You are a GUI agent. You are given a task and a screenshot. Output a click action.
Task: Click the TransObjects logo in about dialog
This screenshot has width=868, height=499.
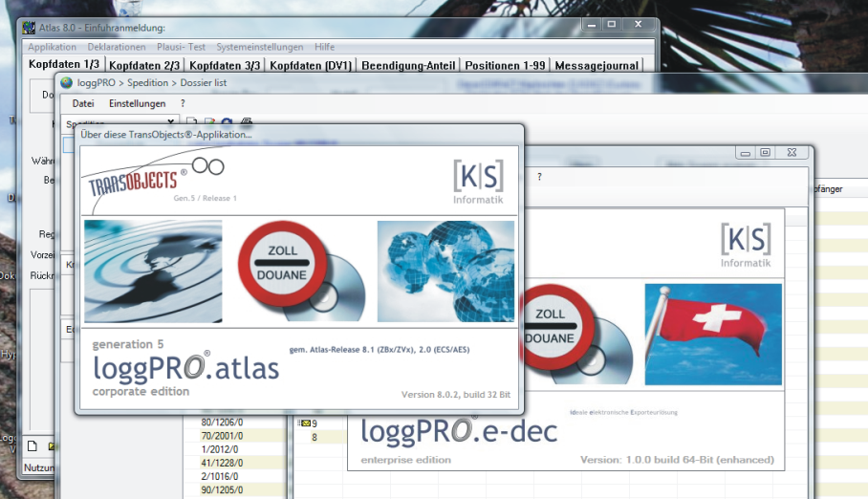[x=158, y=180]
